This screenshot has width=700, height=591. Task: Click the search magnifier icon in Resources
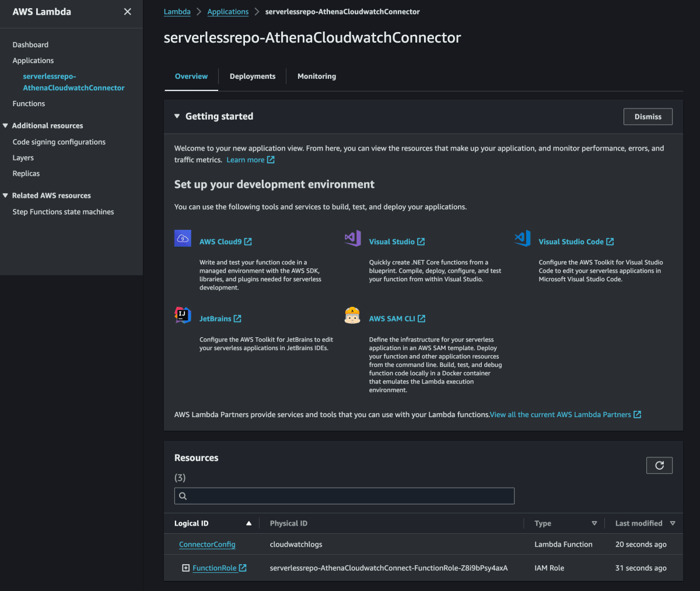point(183,496)
